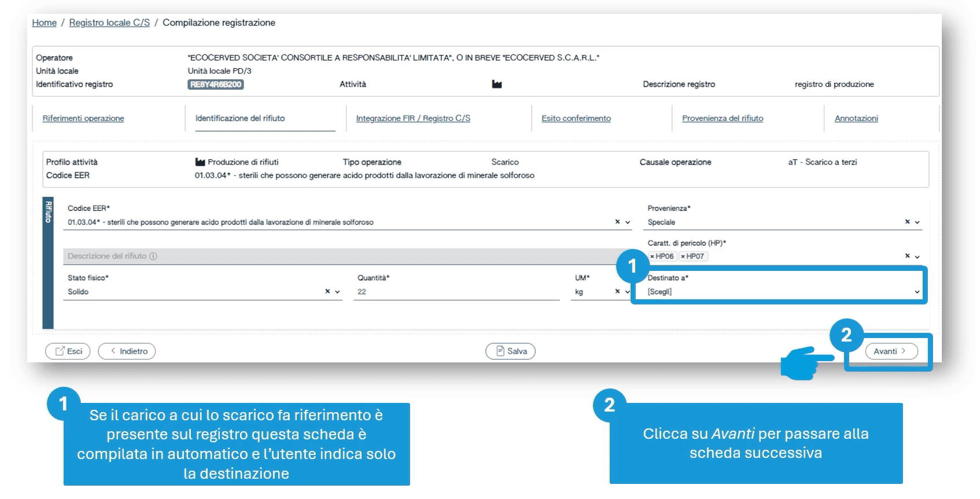Clear all Caratt. di pericolo values
The height and width of the screenshot is (499, 980).
click(x=907, y=256)
